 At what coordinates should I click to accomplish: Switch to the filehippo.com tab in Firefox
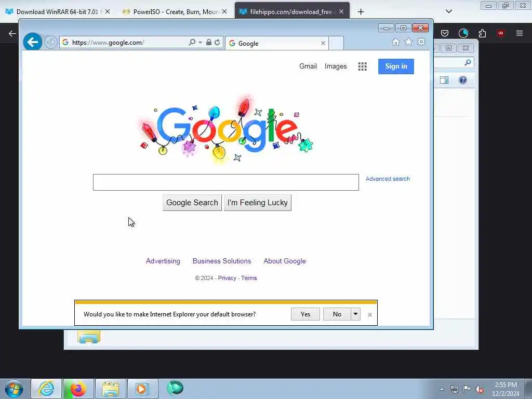point(291,11)
